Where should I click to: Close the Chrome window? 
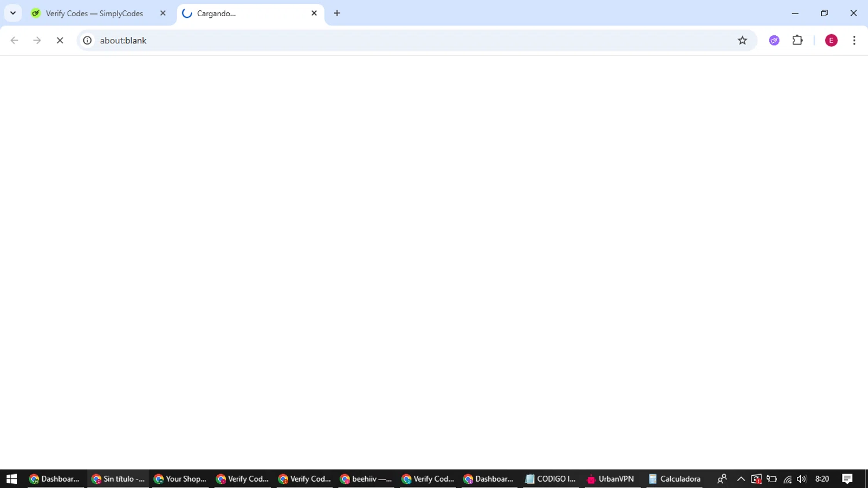[x=854, y=13]
